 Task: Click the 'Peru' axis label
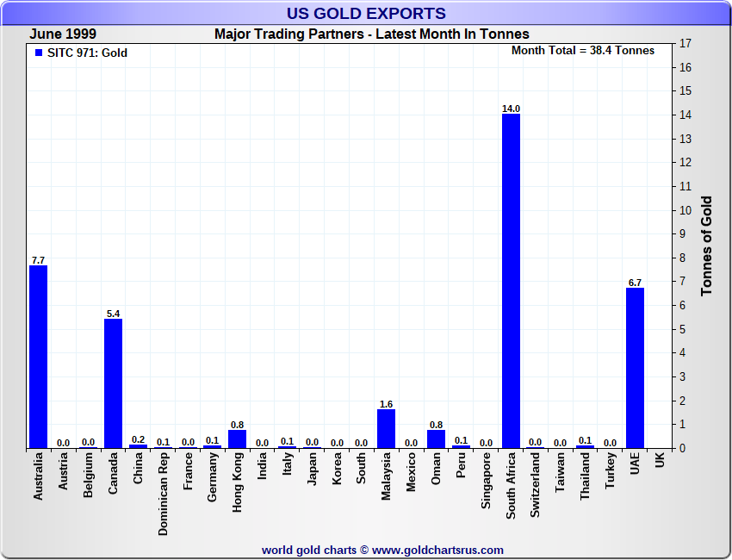click(x=461, y=465)
